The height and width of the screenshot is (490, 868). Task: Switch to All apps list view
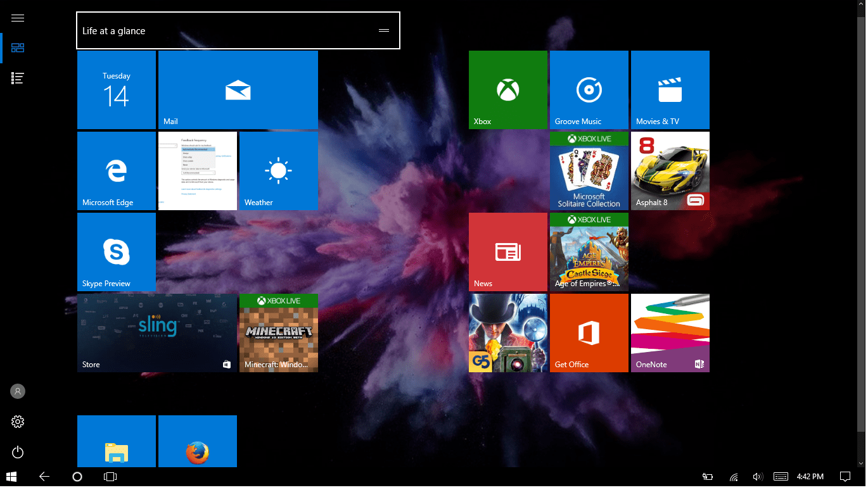pyautogui.click(x=18, y=79)
